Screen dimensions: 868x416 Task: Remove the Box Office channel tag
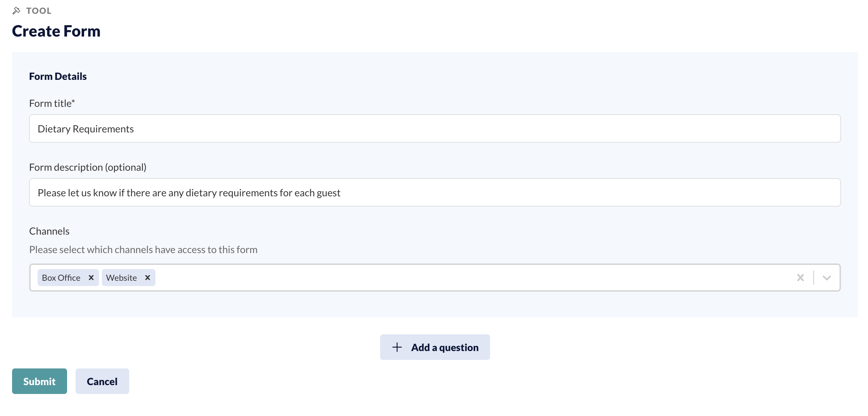click(91, 278)
